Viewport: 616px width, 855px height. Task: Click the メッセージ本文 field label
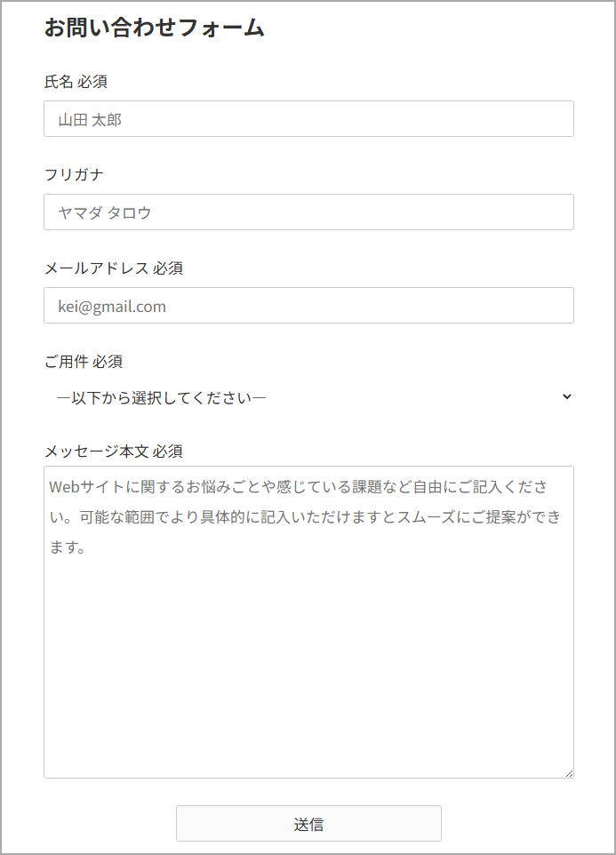pyautogui.click(x=97, y=451)
